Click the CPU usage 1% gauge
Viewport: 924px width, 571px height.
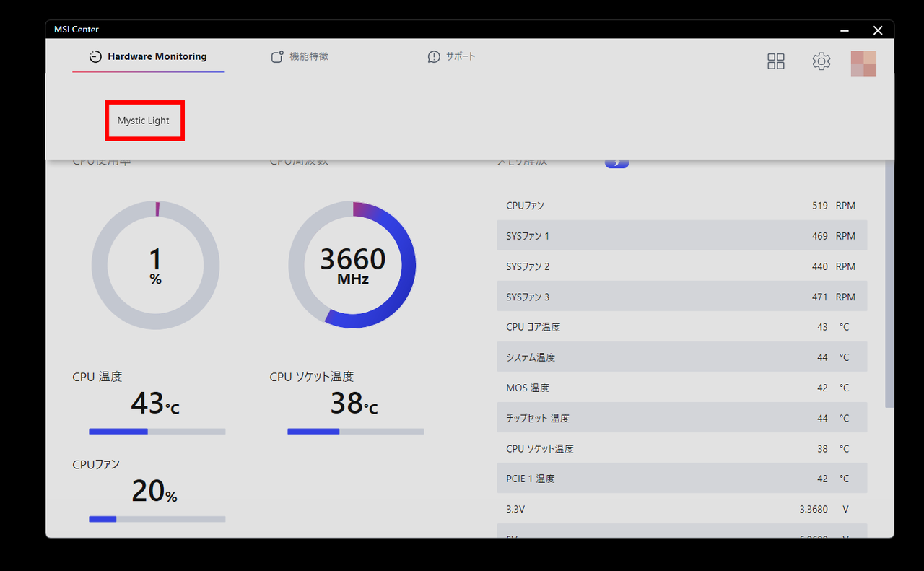(x=155, y=266)
